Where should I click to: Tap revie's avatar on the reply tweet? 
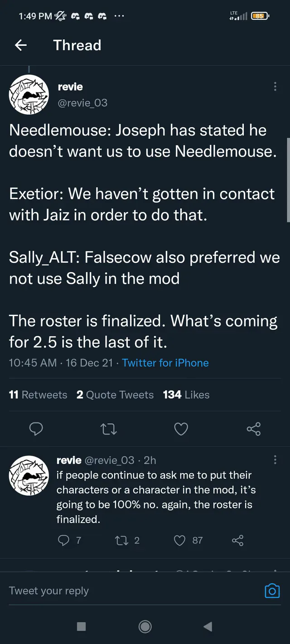coord(29,475)
